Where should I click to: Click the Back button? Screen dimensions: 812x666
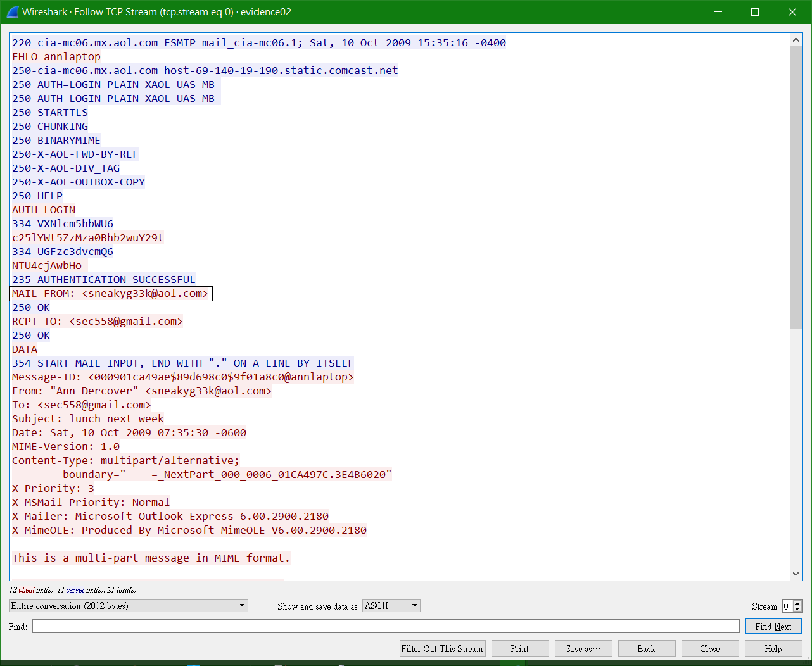tap(647, 648)
